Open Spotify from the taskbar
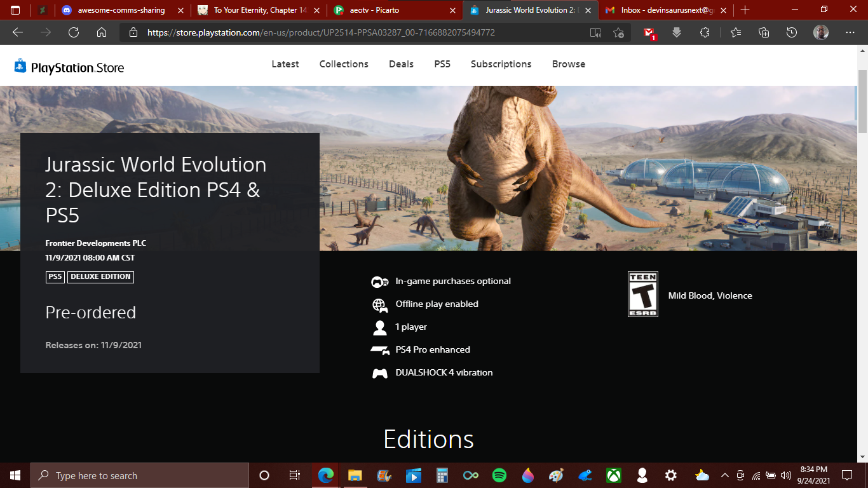 click(x=499, y=475)
